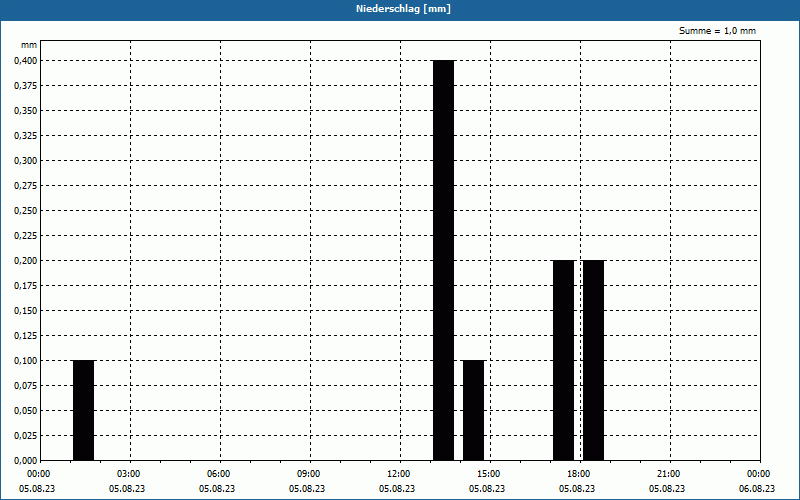
Task: Click the mm unit label on y-axis
Action: click(x=29, y=45)
